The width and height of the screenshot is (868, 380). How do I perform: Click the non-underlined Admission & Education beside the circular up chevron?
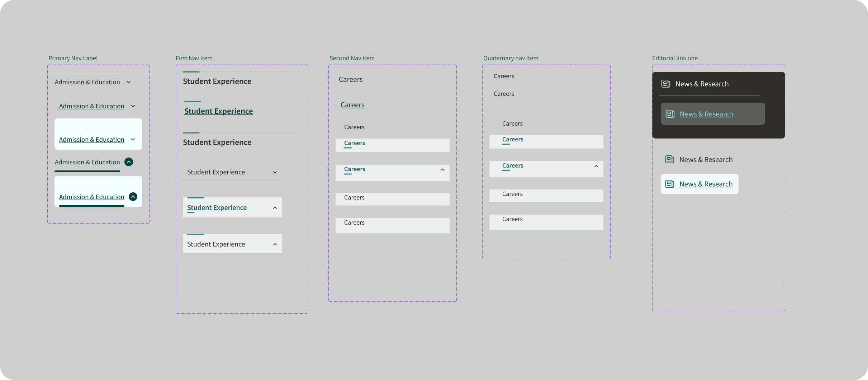pyautogui.click(x=87, y=162)
